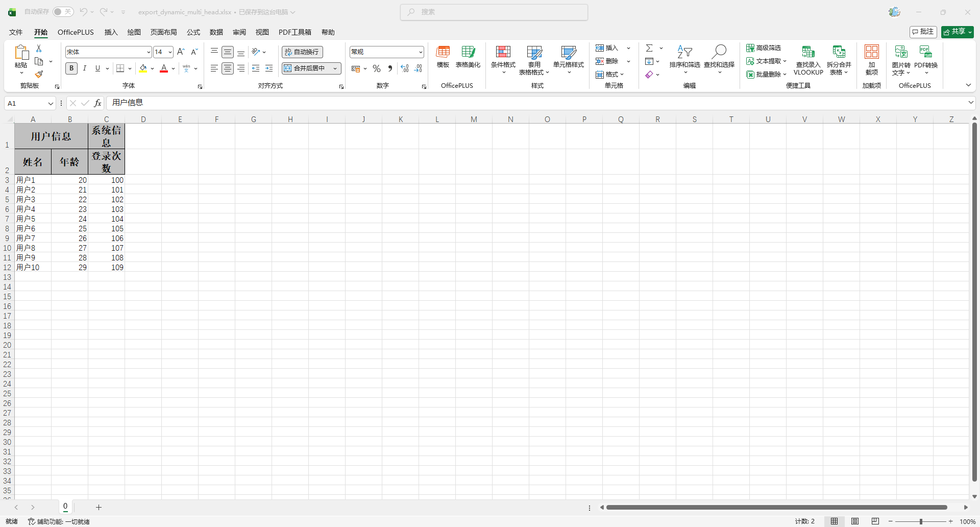The height and width of the screenshot is (527, 980).
Task: Open the font name dropdown
Action: coord(149,52)
